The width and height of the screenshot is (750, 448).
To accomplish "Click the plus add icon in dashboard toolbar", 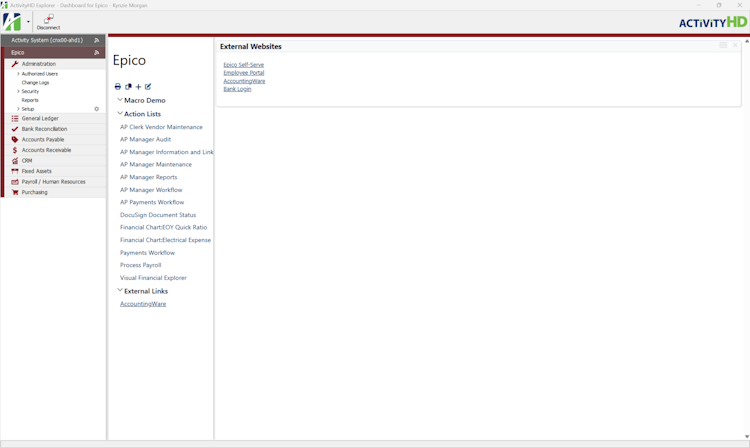I will point(138,87).
